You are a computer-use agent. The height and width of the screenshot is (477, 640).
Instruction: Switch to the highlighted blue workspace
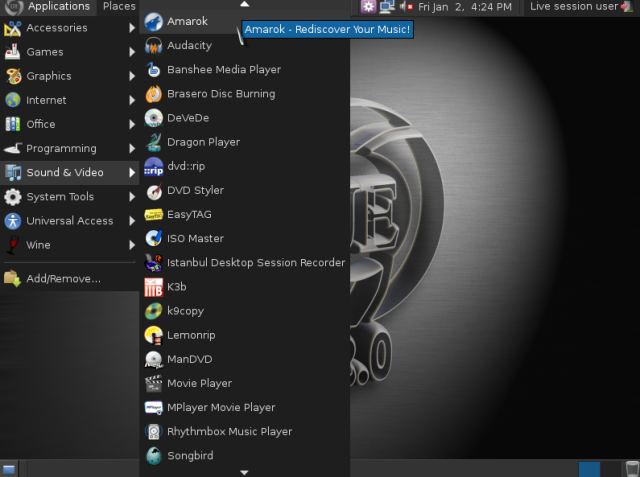pyautogui.click(x=589, y=469)
